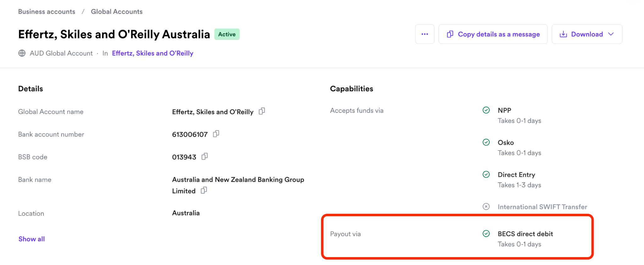Go to Business accounts breadcrumb
The image size is (644, 265).
[47, 12]
